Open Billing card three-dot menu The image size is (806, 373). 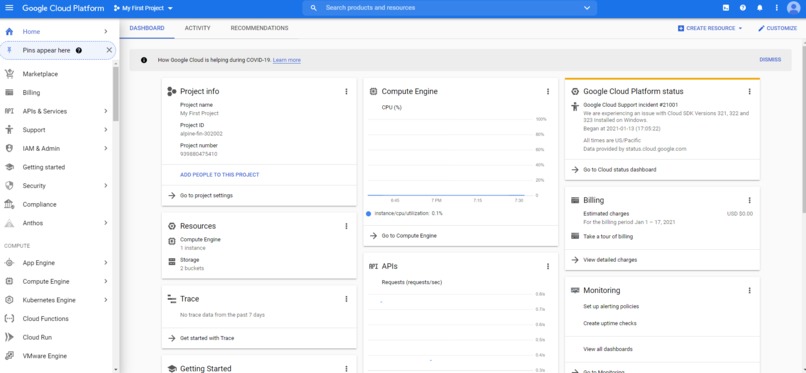749,200
